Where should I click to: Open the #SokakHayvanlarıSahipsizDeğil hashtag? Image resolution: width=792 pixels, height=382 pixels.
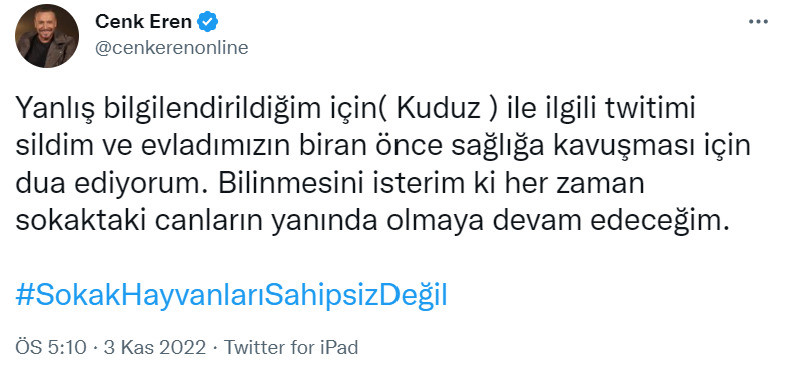[231, 296]
